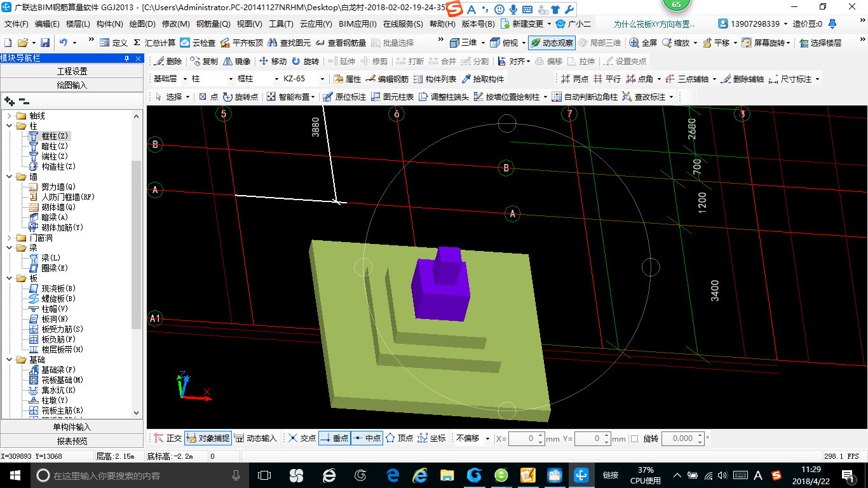This screenshot has height=488, width=868.
Task: Click the save disk icon
Action: tap(45, 43)
